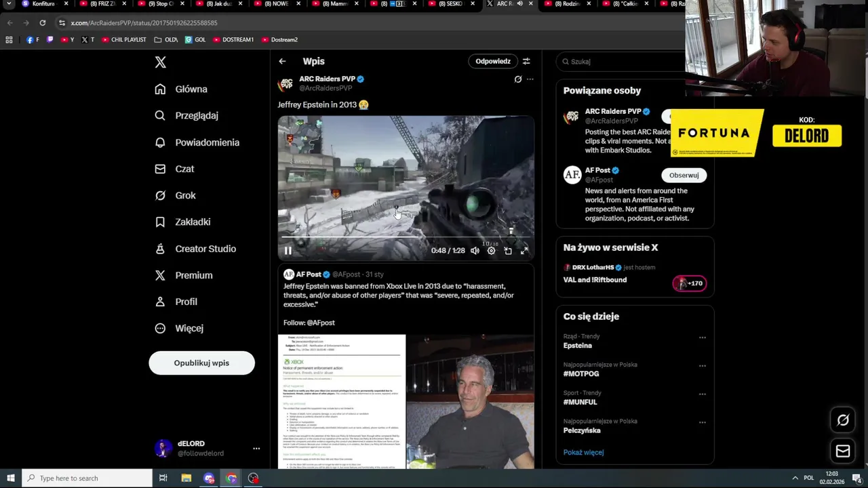Open the Twitch bookmark
Viewport: 868px width, 488px height.
(x=50, y=40)
